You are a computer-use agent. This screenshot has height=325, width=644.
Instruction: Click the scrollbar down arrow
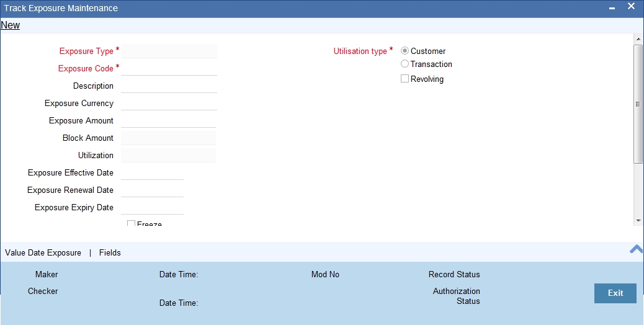[x=638, y=221]
